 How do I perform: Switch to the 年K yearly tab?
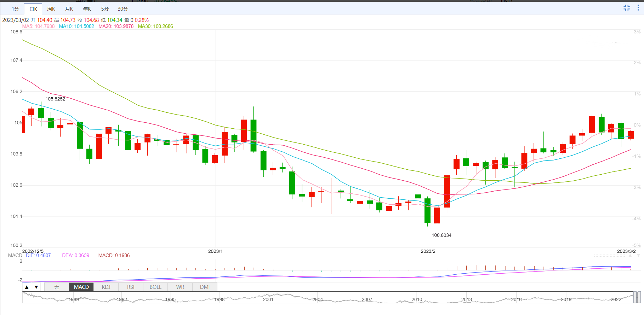pyautogui.click(x=87, y=9)
